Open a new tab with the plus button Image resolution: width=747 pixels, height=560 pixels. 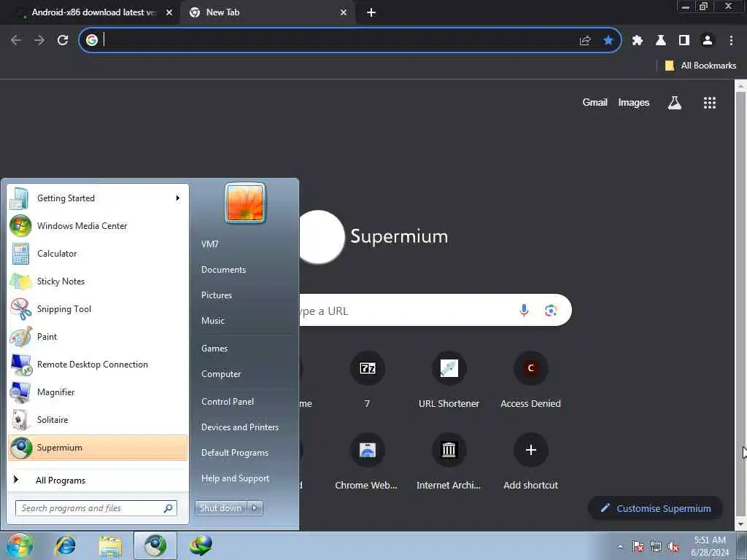(x=371, y=12)
